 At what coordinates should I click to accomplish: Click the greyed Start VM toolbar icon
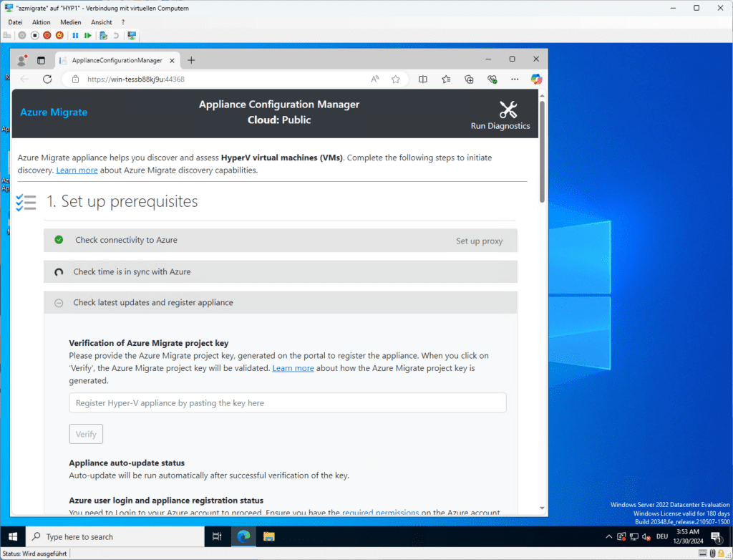pyautogui.click(x=22, y=35)
